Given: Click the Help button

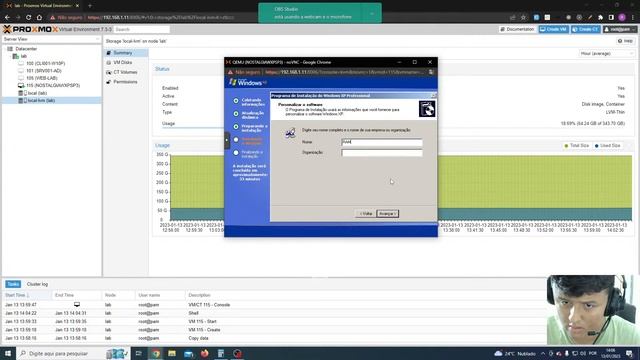Looking at the screenshot, I should coord(625,41).
